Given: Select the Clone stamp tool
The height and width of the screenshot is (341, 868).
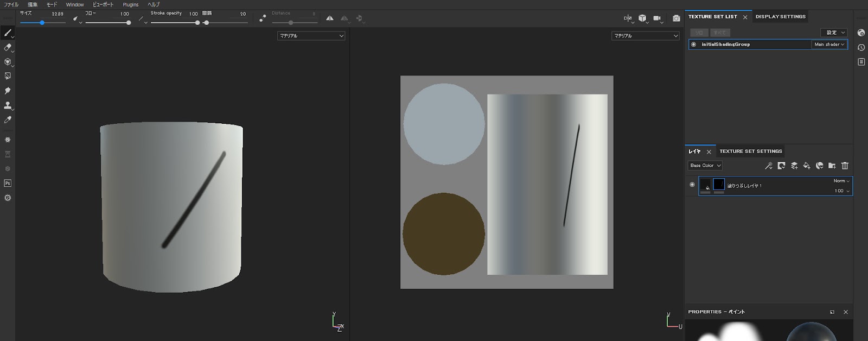Looking at the screenshot, I should [8, 105].
